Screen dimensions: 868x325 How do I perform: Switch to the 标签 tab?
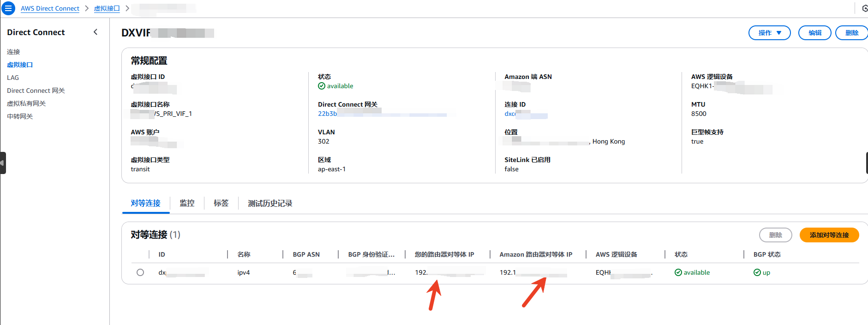221,203
